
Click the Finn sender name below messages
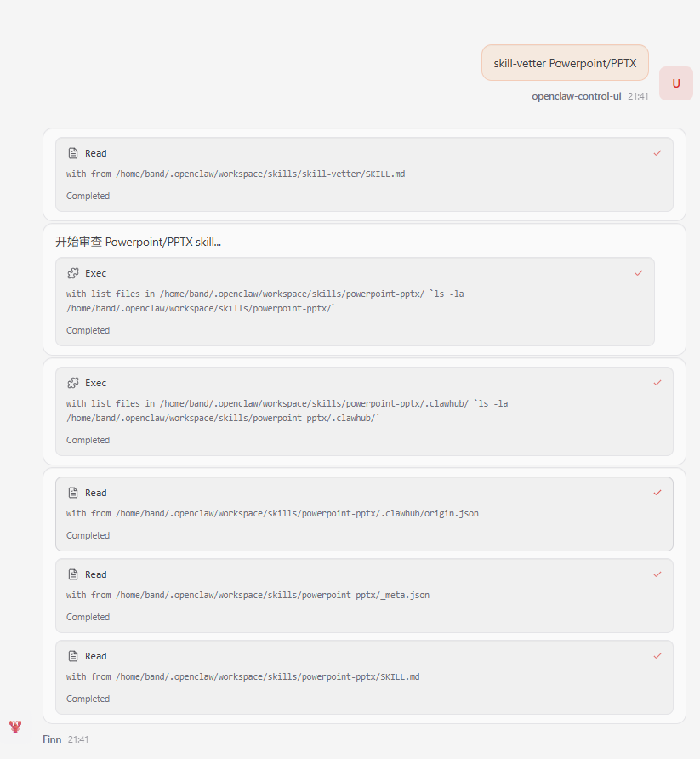pyautogui.click(x=52, y=739)
